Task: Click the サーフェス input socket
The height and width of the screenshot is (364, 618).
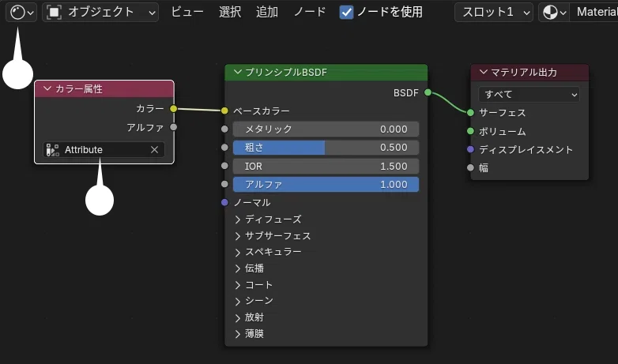Action: tap(470, 113)
